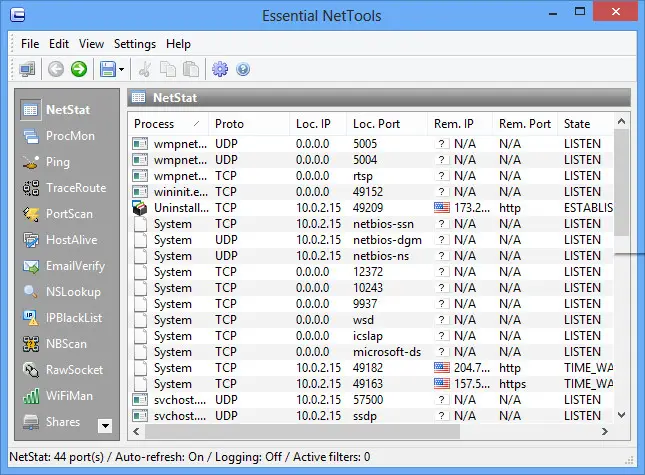The image size is (645, 475).
Task: Expand the sidebar tools list arrow
Action: [105, 426]
